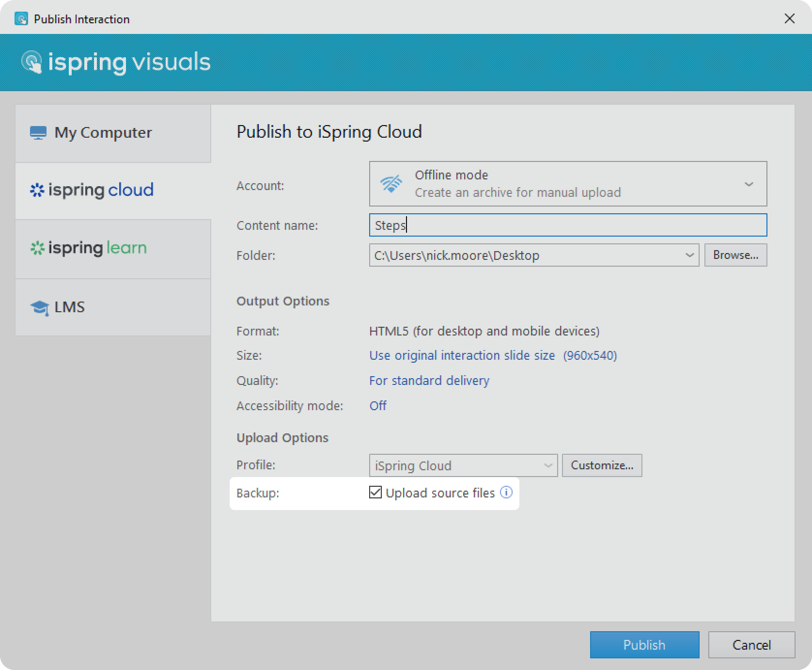
Task: Click the Output Options section label
Action: tap(282, 301)
